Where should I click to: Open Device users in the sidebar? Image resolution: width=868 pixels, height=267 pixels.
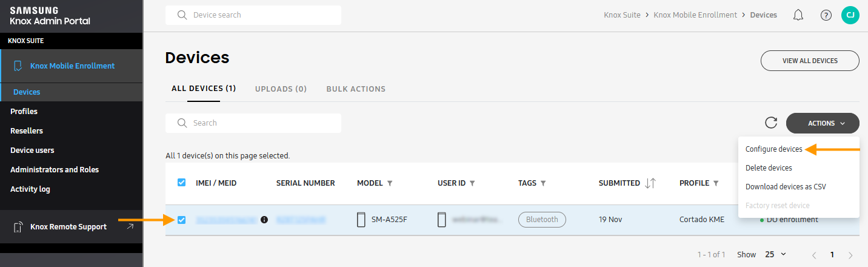[32, 150]
